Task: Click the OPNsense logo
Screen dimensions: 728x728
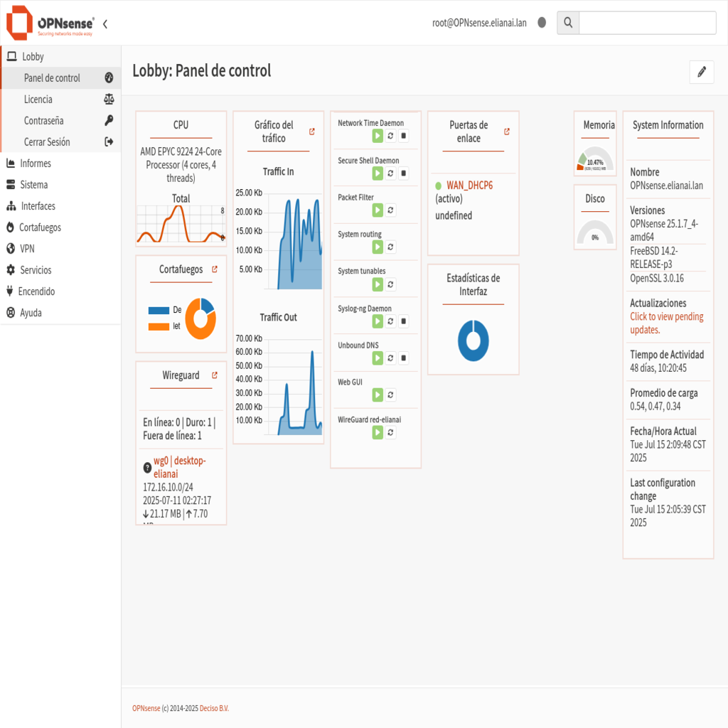Action: 50,23
